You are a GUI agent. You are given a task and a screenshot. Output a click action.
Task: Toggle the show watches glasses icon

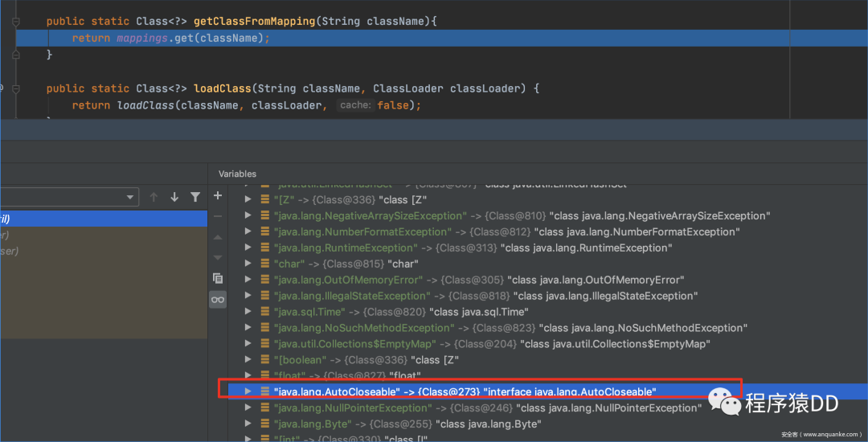pos(218,299)
